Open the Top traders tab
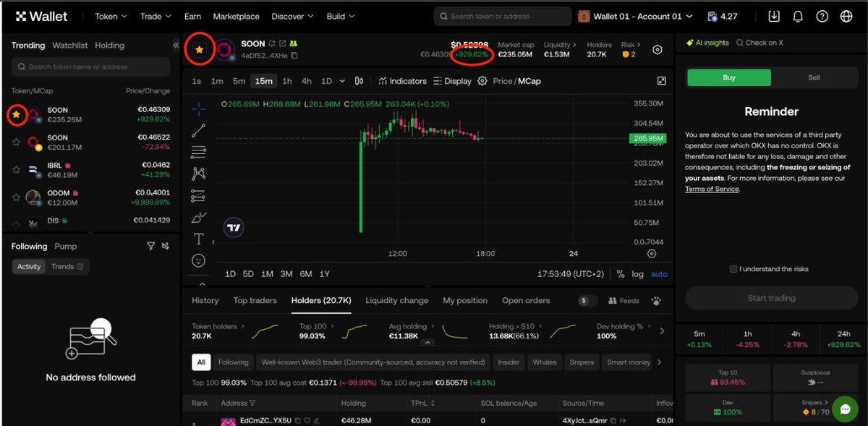This screenshot has width=868, height=426. tap(255, 300)
